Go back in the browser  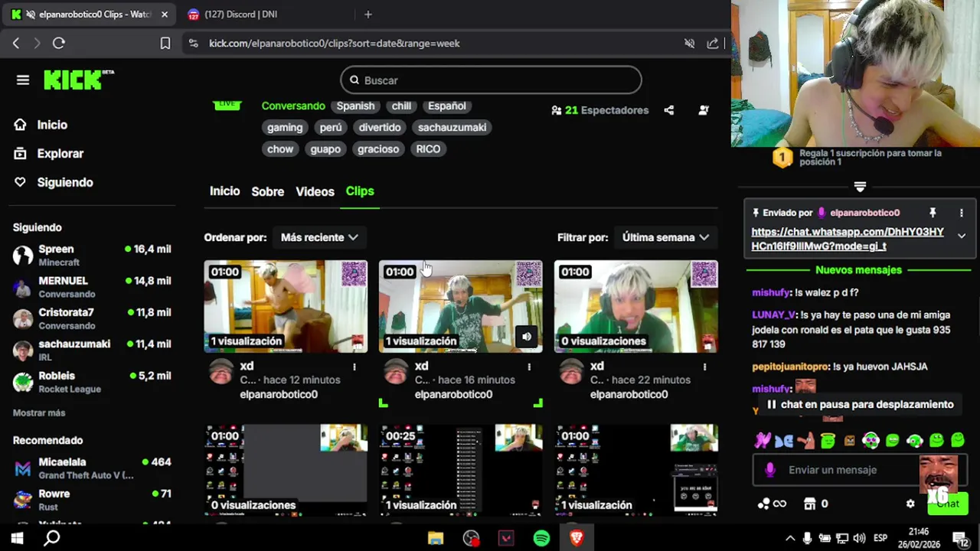(x=16, y=44)
